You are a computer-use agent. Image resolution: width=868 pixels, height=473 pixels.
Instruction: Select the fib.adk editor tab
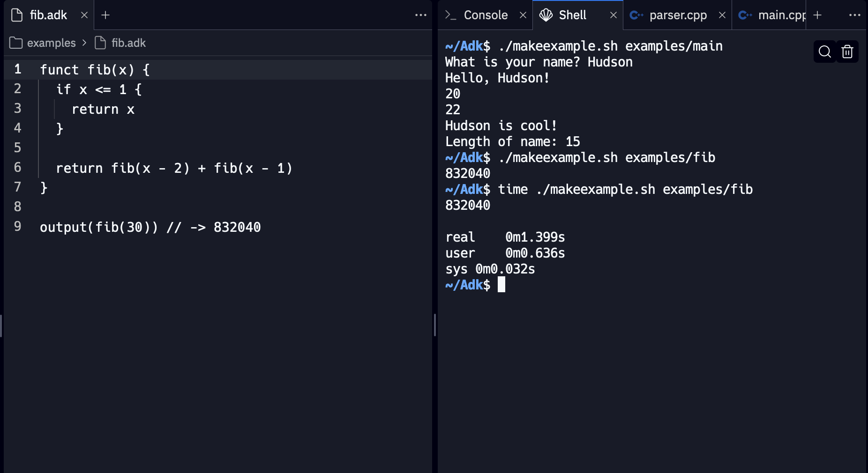tap(48, 15)
